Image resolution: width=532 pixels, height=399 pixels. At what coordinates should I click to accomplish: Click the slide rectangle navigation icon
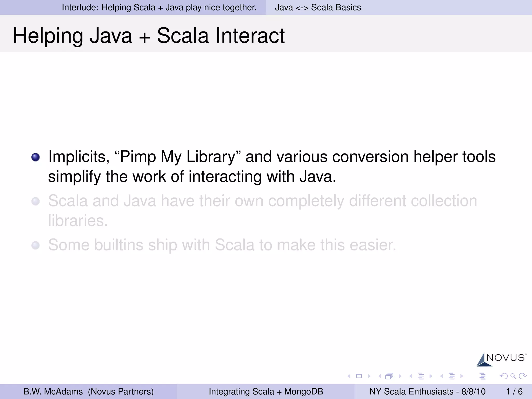tap(359, 376)
